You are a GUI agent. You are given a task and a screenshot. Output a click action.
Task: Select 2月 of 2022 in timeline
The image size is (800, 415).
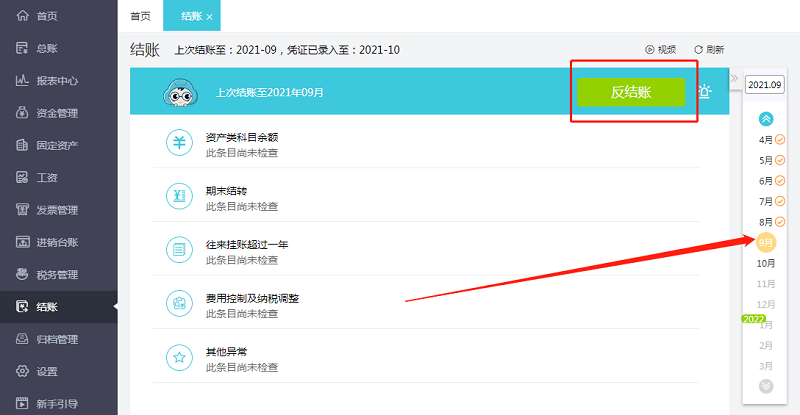766,346
